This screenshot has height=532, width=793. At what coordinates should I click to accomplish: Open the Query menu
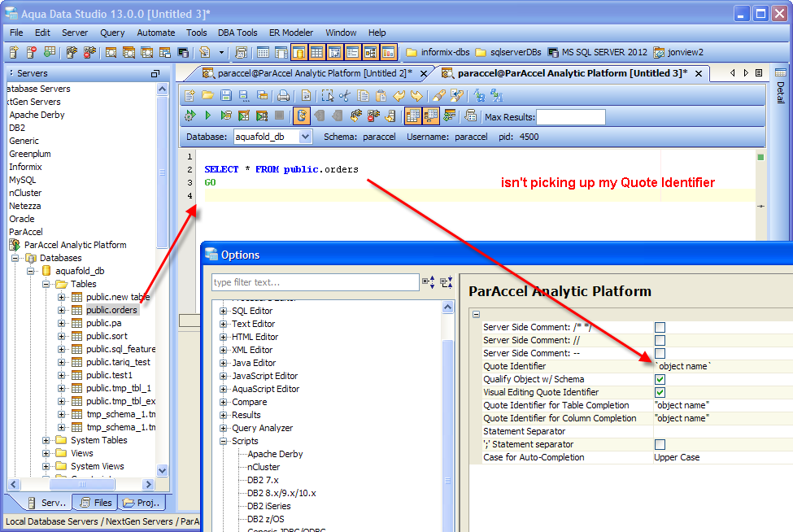pyautogui.click(x=111, y=33)
